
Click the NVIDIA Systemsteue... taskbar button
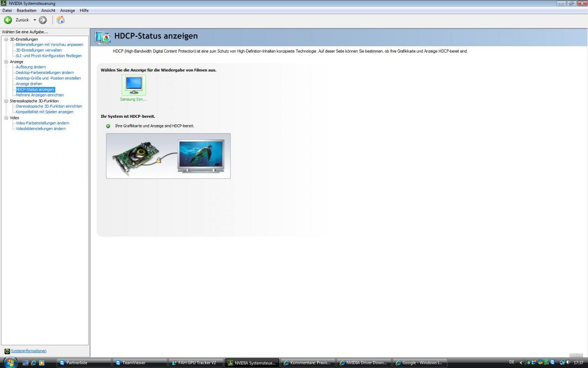point(252,363)
